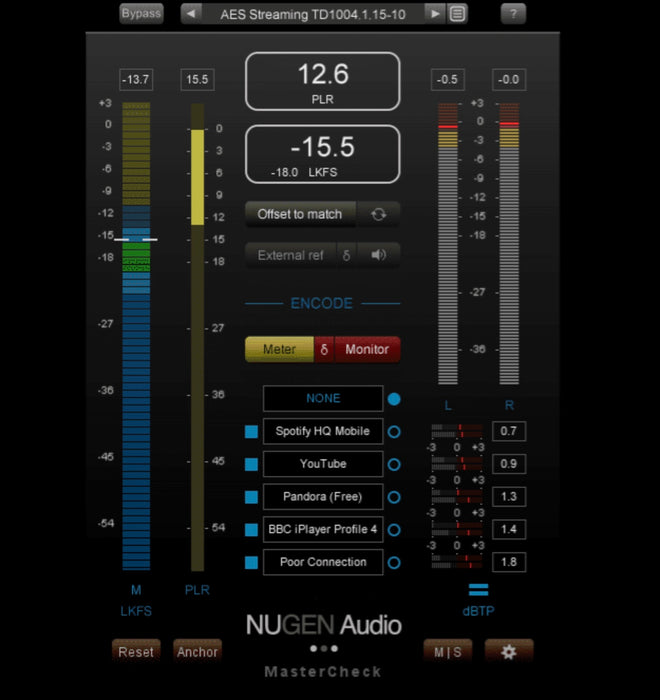Click the left channel true peak meter

click(x=448, y=244)
